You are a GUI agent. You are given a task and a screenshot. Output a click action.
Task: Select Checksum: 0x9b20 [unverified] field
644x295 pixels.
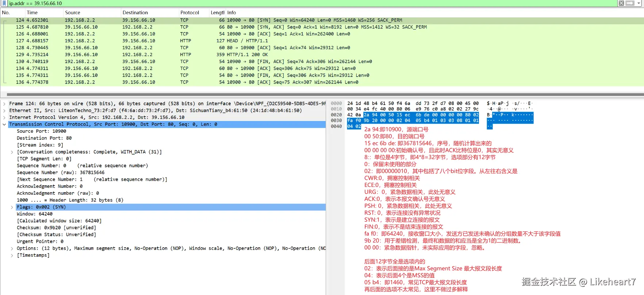[56, 228]
